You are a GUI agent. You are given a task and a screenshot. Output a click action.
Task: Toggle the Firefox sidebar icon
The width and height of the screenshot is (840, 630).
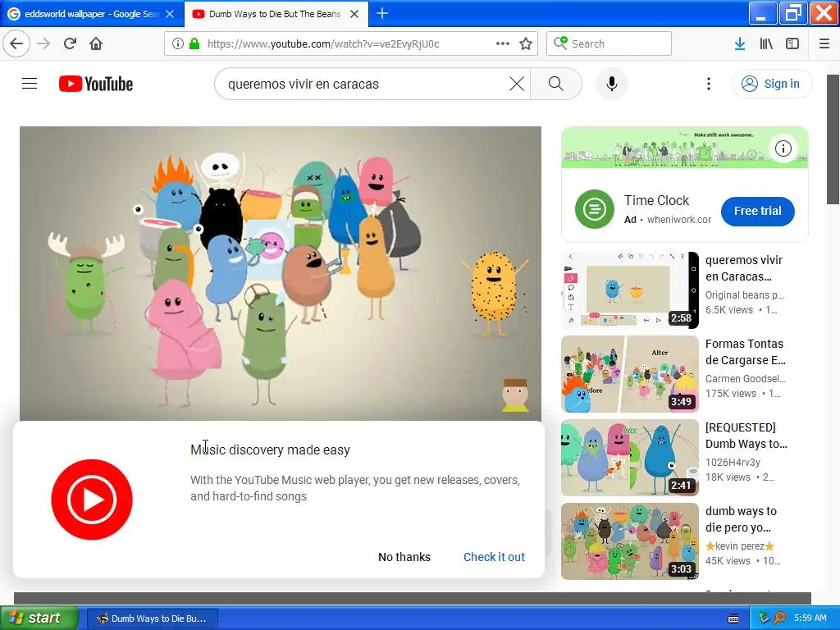(x=792, y=43)
